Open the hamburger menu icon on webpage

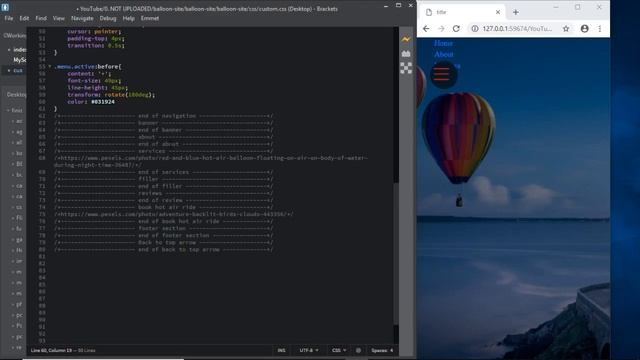(x=442, y=74)
